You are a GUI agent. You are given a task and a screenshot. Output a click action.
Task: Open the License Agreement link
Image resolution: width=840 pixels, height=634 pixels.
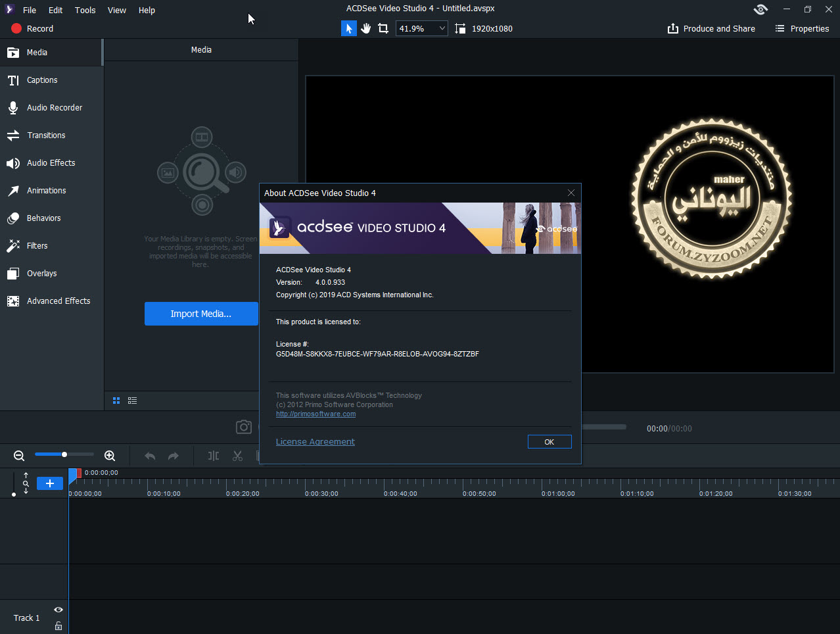pos(315,442)
